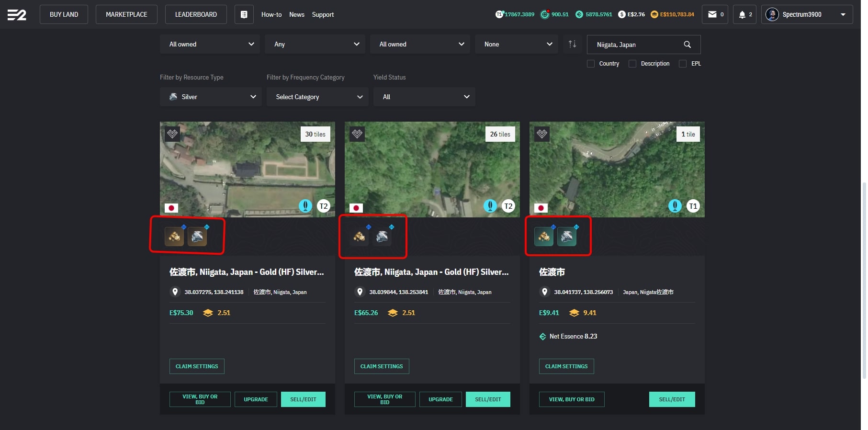This screenshot has width=868, height=430.
Task: Expand the Yield Status All dropdown
Action: point(424,97)
